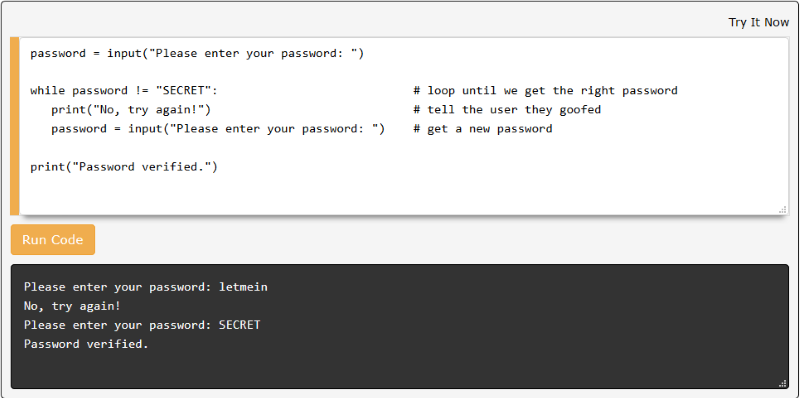Click the output line containing "letmein"
This screenshot has height=400, width=800.
pyautogui.click(x=145, y=287)
